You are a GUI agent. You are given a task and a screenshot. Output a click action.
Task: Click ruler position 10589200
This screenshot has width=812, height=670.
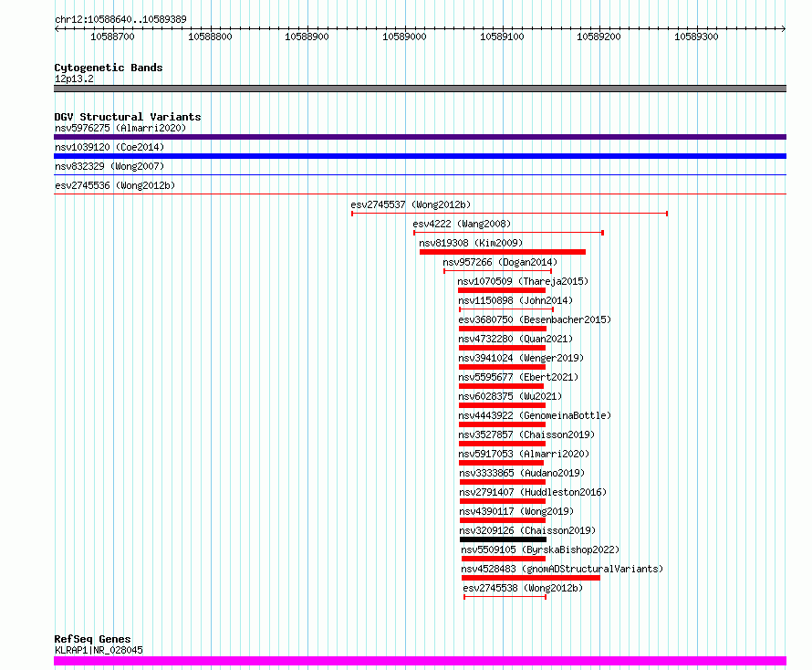click(x=599, y=37)
